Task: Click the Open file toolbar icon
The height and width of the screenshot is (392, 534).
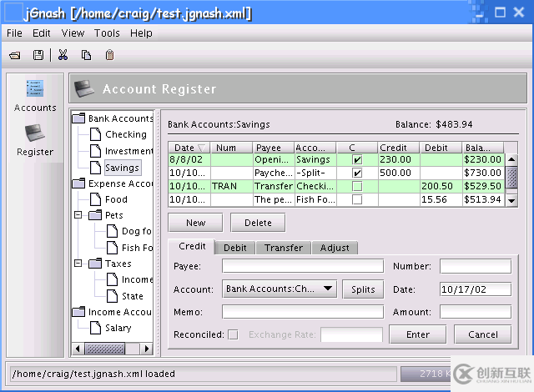Action: (x=14, y=55)
